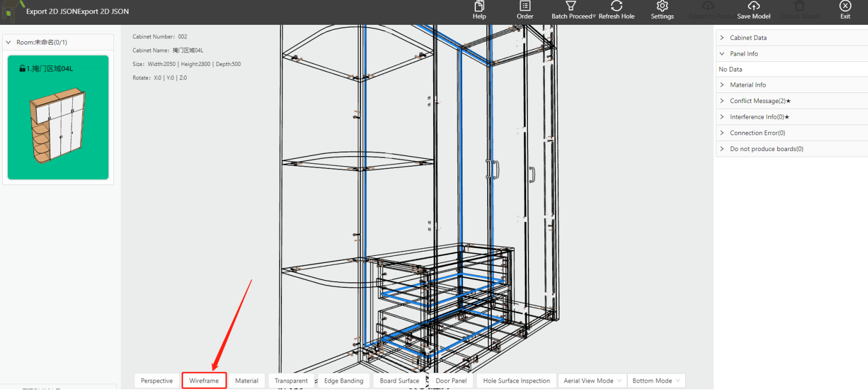This screenshot has width=868, height=391.
Task: Click Hole Surface Inspection button
Action: coord(516,381)
